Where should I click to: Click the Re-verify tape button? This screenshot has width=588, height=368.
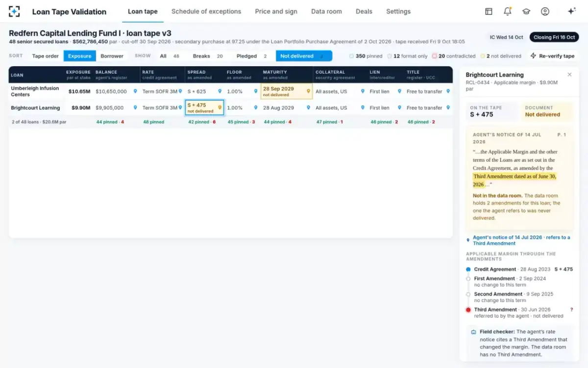[552, 56]
